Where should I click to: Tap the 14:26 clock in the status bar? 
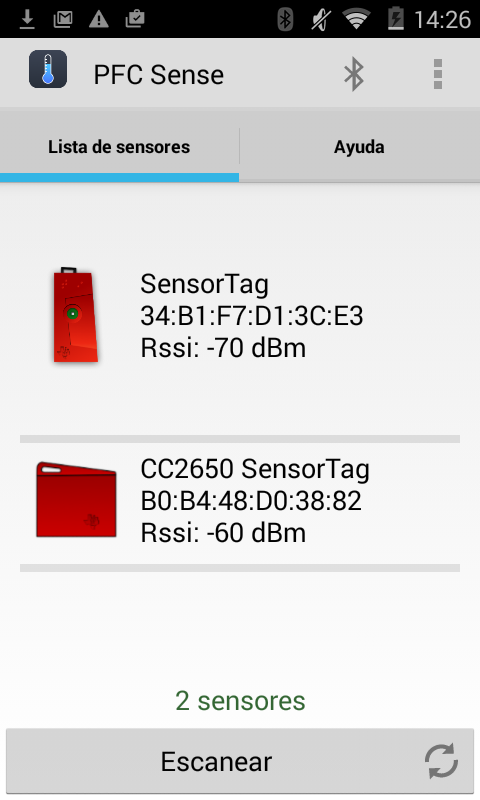pos(442,20)
